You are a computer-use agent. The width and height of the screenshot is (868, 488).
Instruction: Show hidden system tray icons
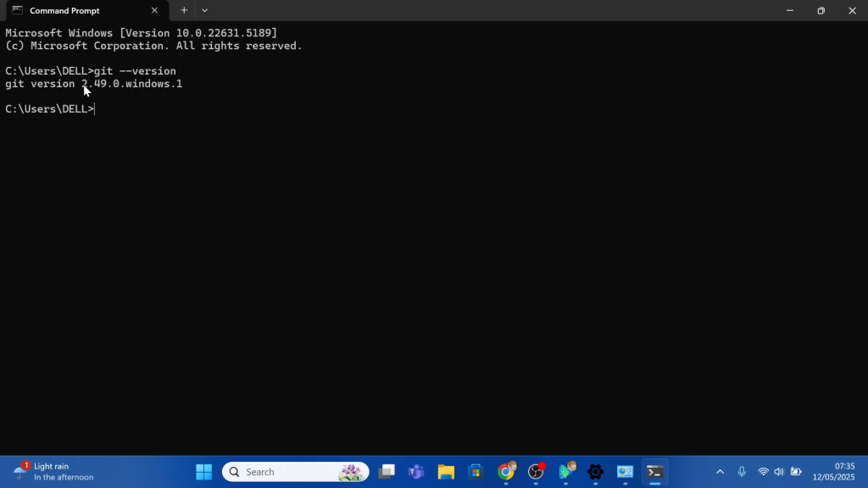pyautogui.click(x=720, y=472)
